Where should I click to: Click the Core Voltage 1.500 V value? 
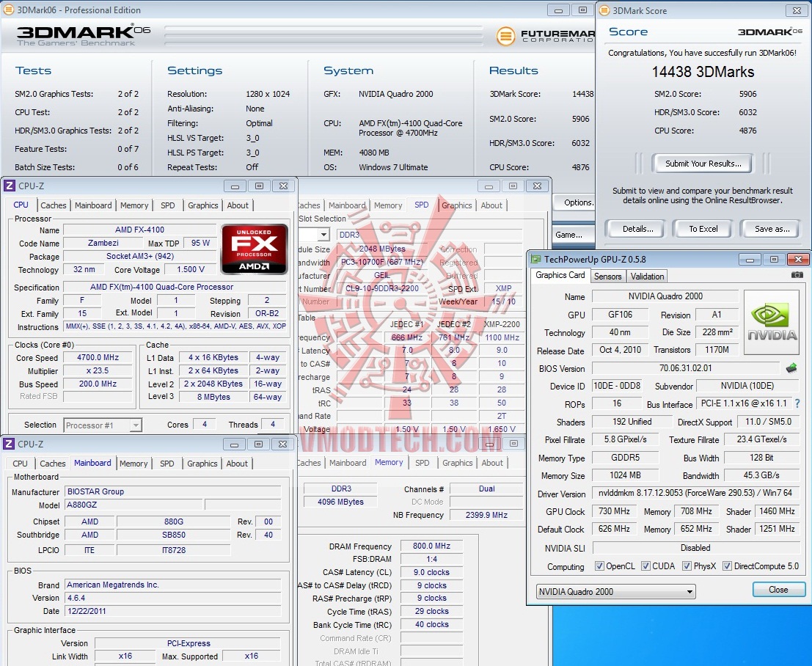pyautogui.click(x=190, y=269)
